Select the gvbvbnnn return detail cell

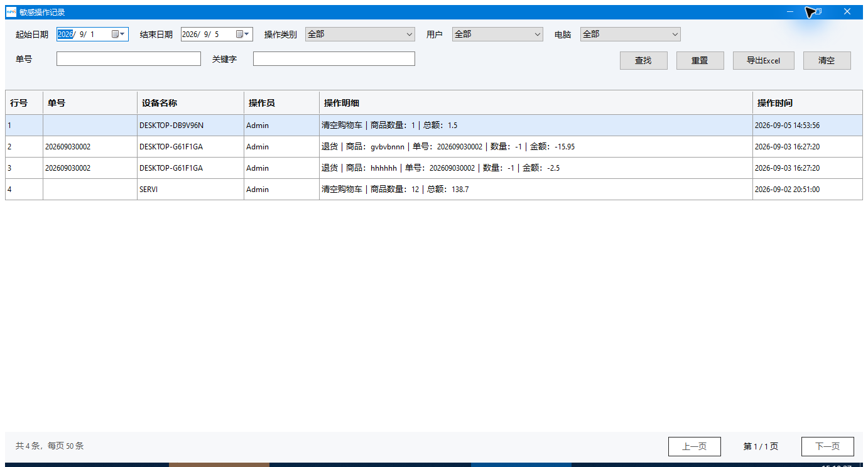click(536, 147)
